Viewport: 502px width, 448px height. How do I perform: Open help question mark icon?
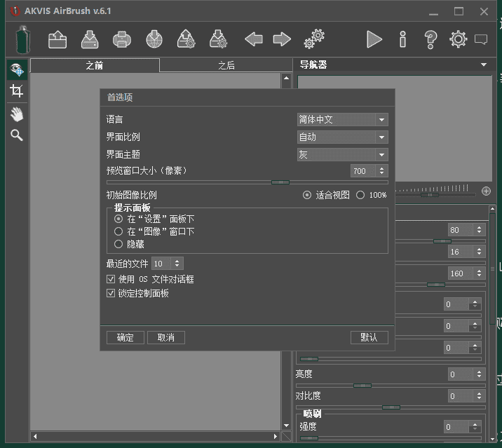point(430,39)
